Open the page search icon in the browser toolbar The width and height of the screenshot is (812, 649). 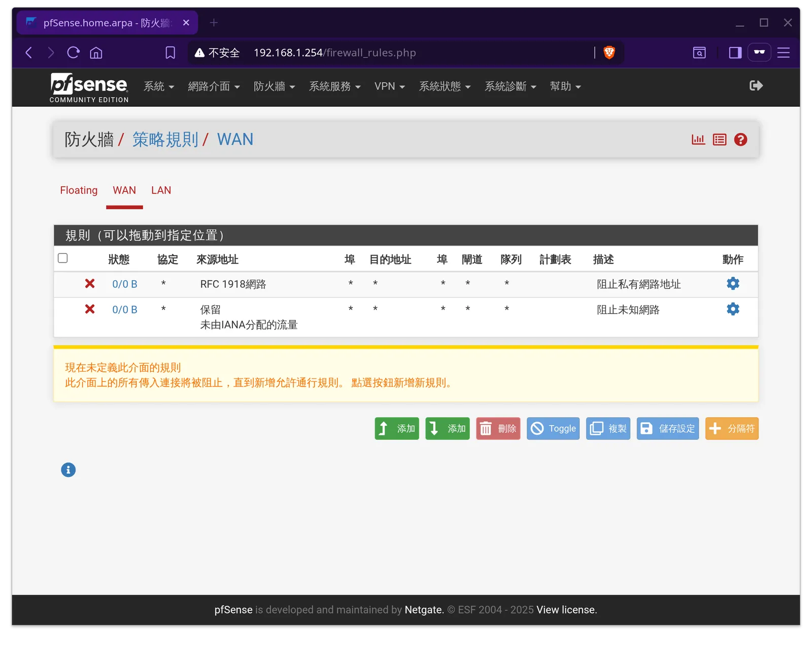click(699, 53)
